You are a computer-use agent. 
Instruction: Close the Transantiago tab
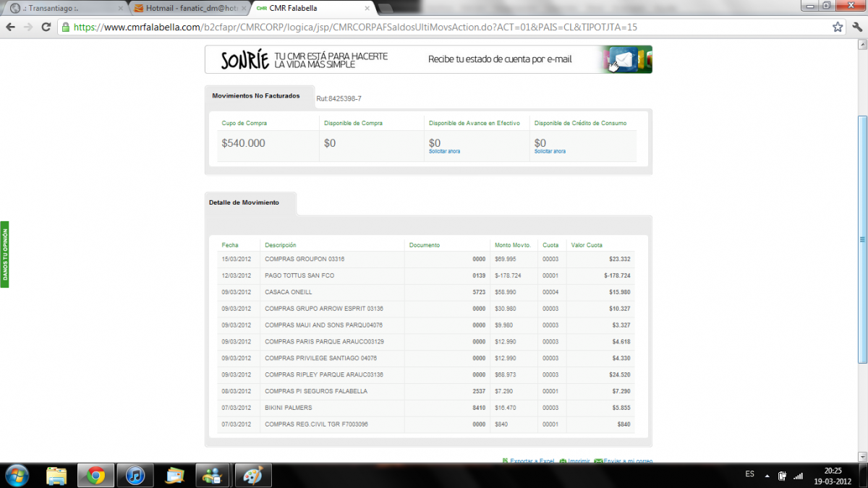pyautogui.click(x=119, y=9)
